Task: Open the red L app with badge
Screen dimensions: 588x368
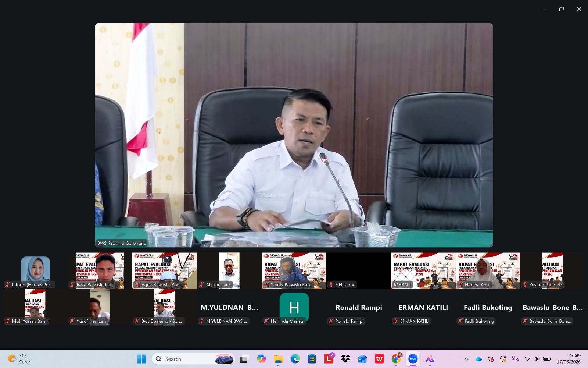Action: (329, 358)
